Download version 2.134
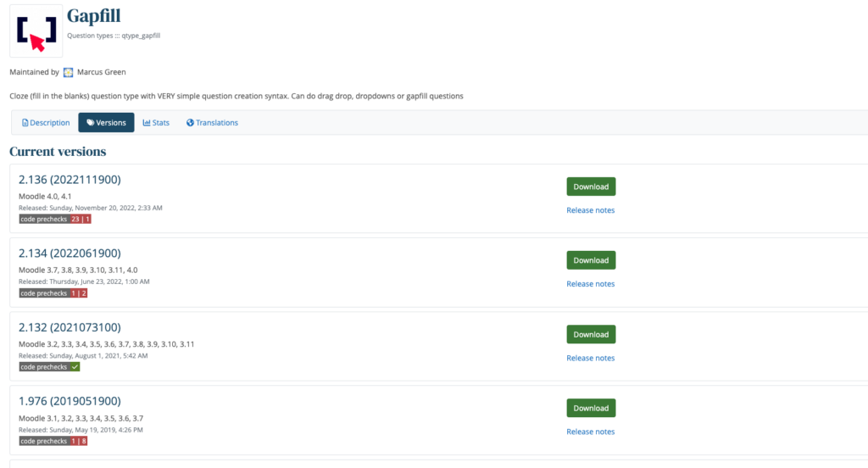The height and width of the screenshot is (468, 868). 591,260
